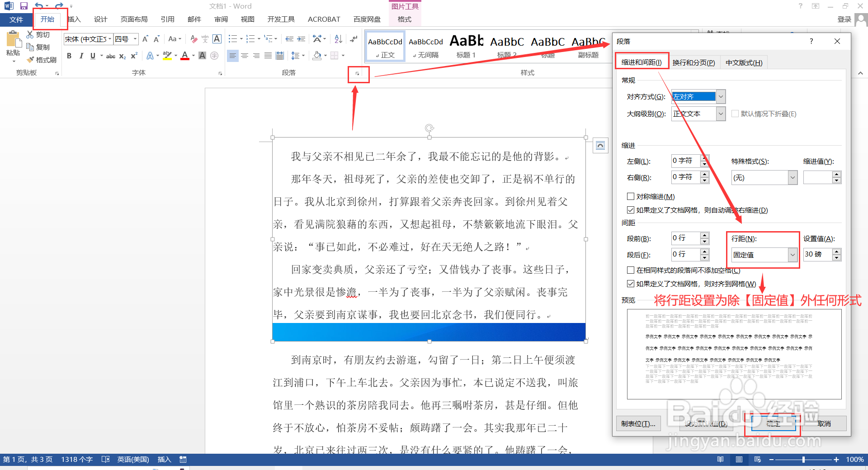This screenshot has height=470, width=868.
Task: Click red font color button
Action: pos(185,56)
